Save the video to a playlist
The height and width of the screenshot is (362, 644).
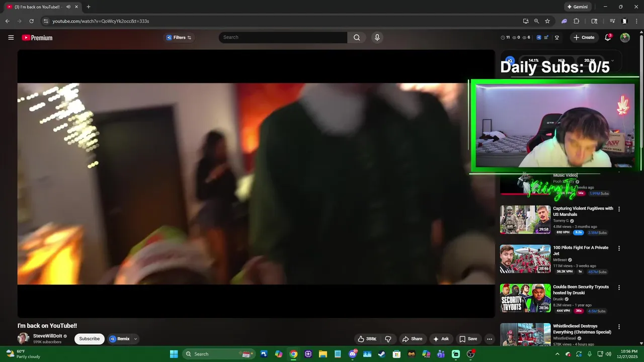(468, 339)
